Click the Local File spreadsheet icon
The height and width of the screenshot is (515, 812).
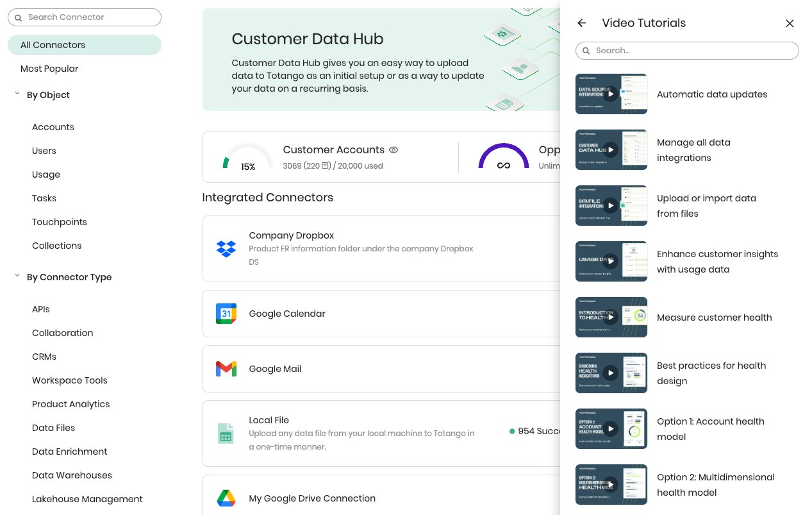tap(226, 434)
